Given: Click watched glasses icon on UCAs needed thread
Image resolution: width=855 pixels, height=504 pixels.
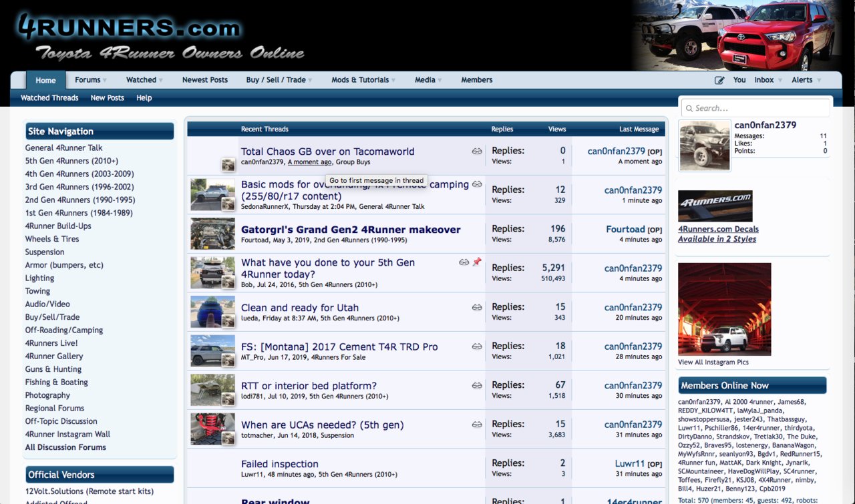Looking at the screenshot, I should pos(477,425).
